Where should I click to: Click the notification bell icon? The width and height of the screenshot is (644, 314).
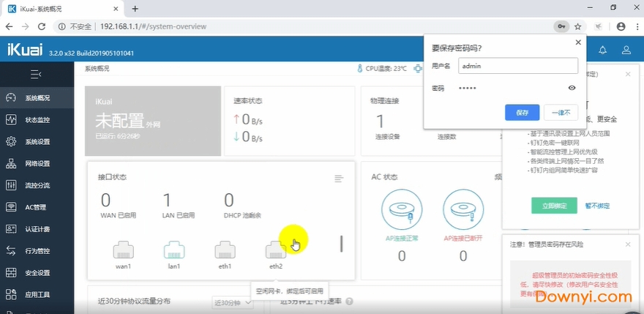tap(602, 51)
